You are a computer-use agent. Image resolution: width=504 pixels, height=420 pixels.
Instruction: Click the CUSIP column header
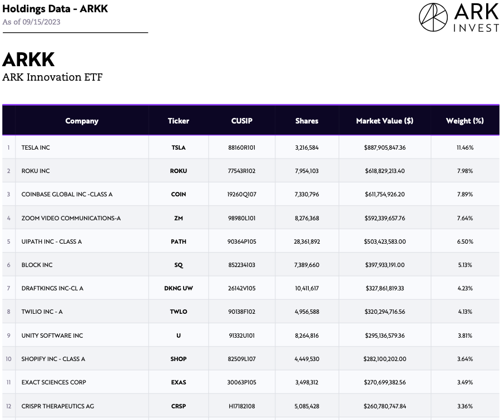[242, 121]
